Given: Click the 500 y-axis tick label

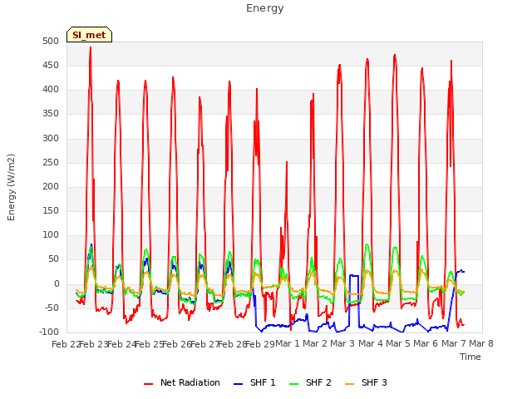Looking at the screenshot, I should 51,42.
